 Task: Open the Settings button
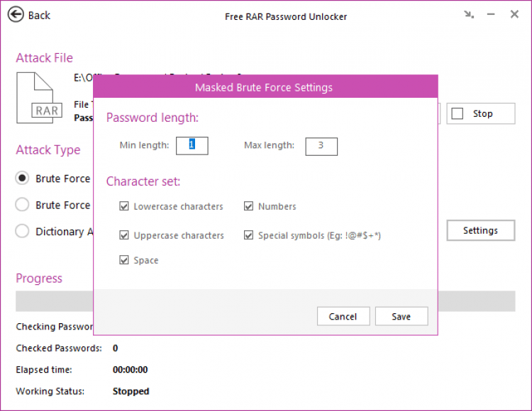(480, 230)
